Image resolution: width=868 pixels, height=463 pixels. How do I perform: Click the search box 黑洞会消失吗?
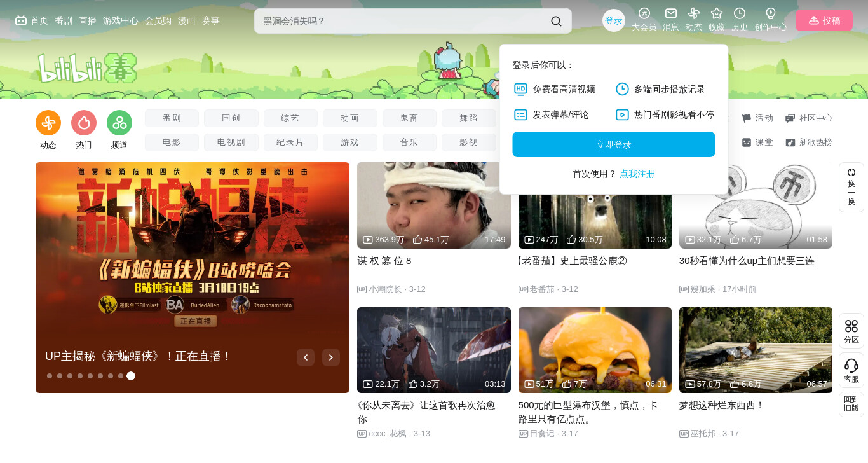(413, 21)
